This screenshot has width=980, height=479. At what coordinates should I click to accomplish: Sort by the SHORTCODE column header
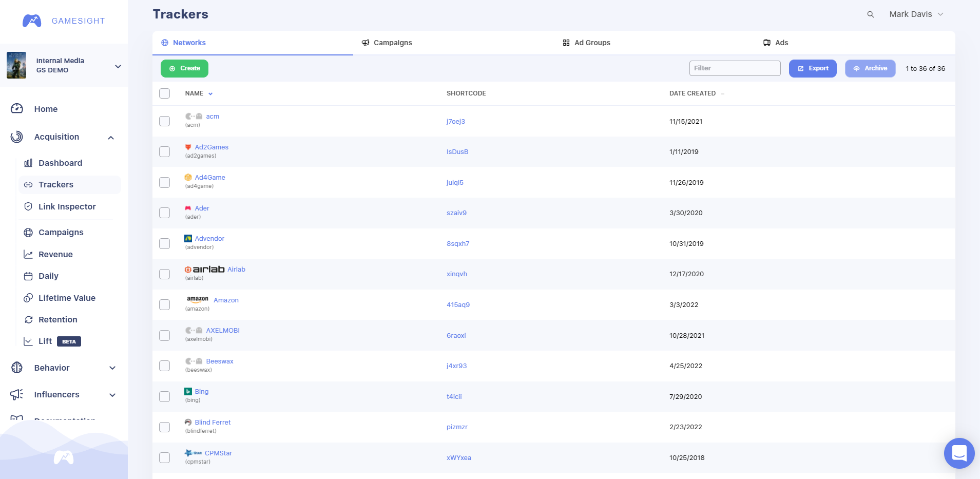466,93
